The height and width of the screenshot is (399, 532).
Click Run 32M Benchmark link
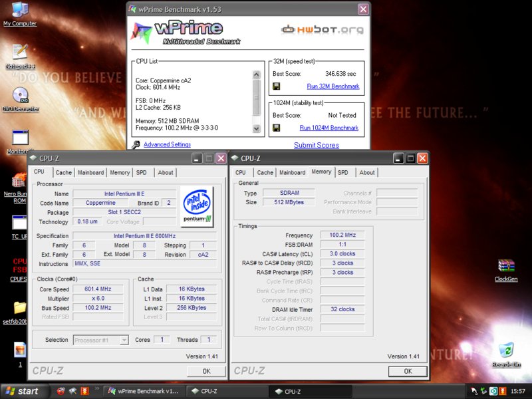click(333, 86)
